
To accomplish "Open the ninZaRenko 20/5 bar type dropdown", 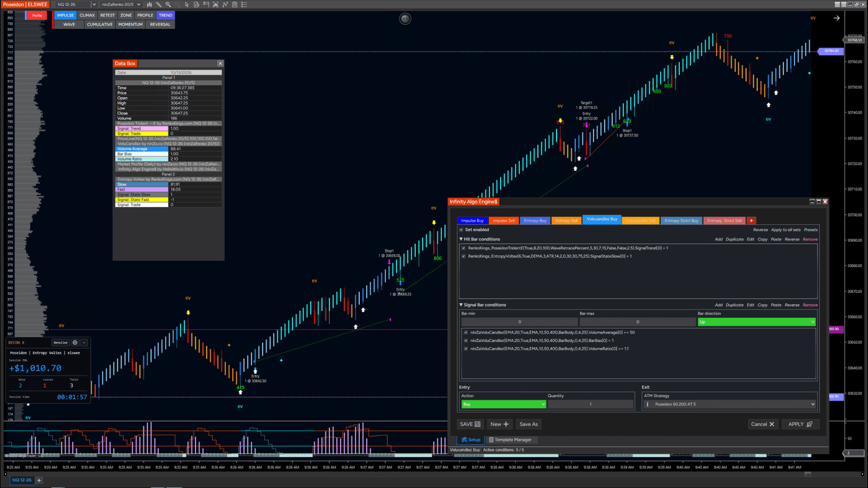I will coord(121,5).
